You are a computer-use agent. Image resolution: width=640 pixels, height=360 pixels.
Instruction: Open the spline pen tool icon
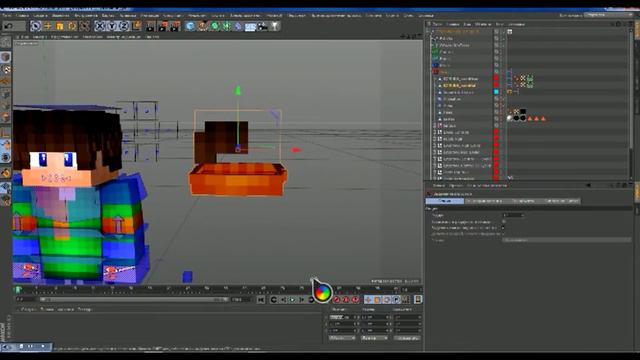tap(202, 26)
